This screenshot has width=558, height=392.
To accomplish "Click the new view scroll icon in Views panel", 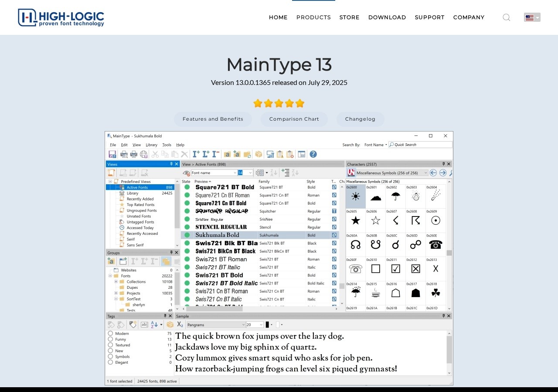I will (x=112, y=173).
